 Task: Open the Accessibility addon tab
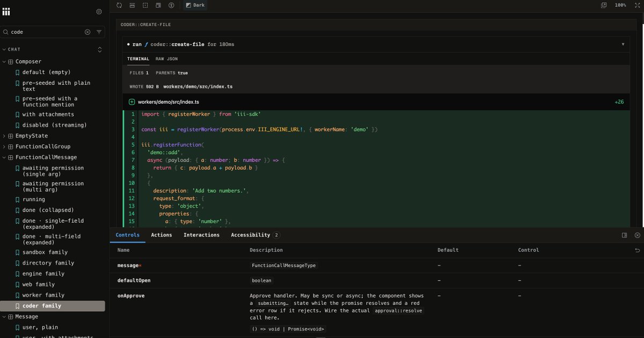point(255,235)
